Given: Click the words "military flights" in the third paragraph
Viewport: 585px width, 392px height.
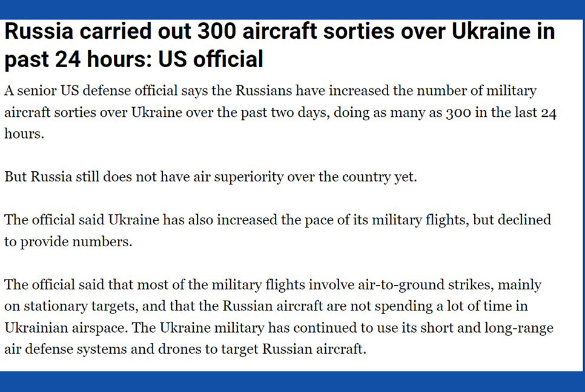Looking at the screenshot, I should click(x=420, y=220).
